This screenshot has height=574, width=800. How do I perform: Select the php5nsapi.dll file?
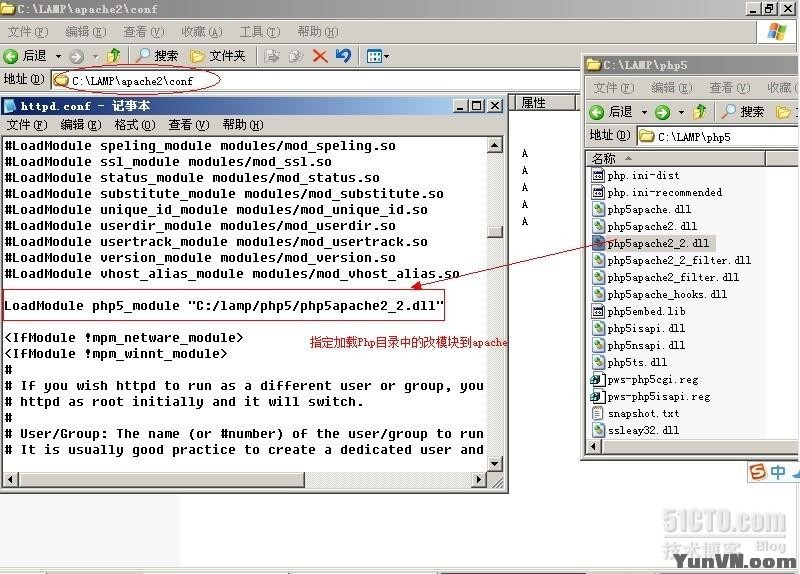(638, 345)
